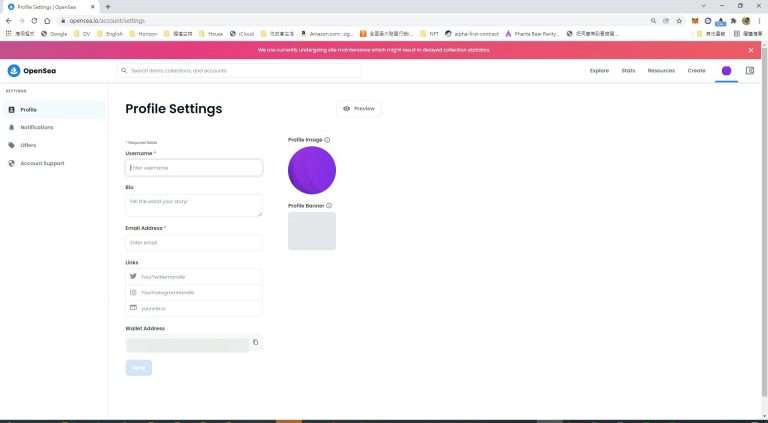Viewport: 768px width, 423px height.
Task: Click Profile Banner info icon
Action: [329, 205]
